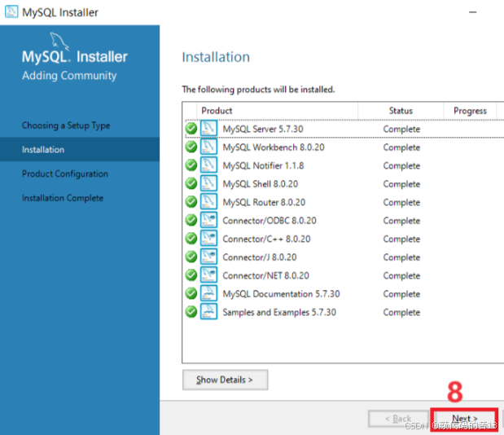Image resolution: width=504 pixels, height=435 pixels.
Task: Click product icon of MySQL Notifier 1.1.8
Action: pos(208,165)
